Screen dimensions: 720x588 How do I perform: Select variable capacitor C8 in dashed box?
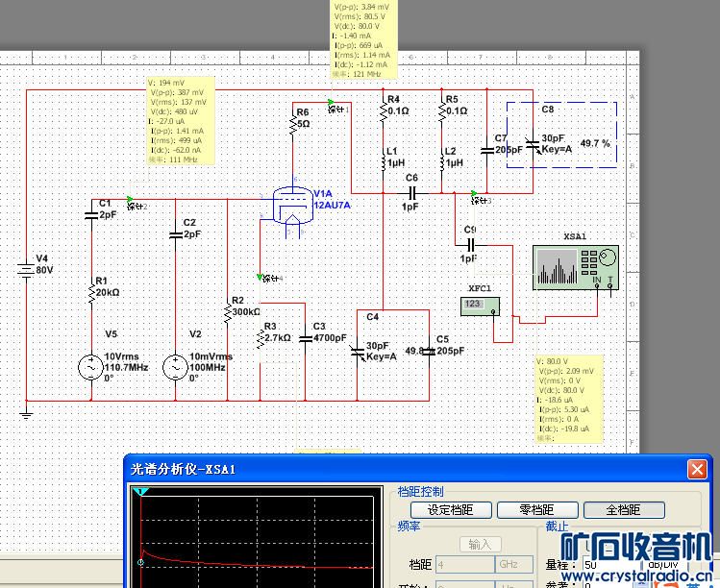[532, 143]
